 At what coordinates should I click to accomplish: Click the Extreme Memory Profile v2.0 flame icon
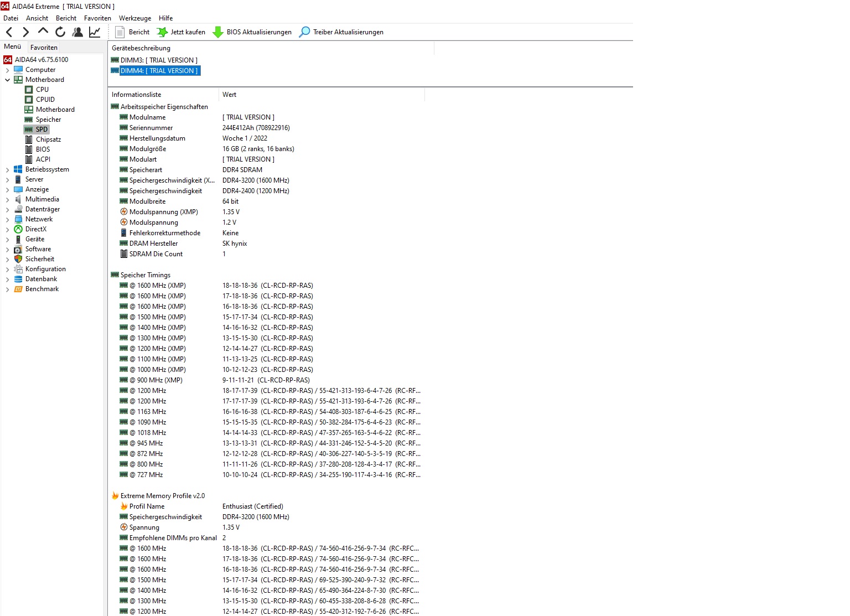115,496
